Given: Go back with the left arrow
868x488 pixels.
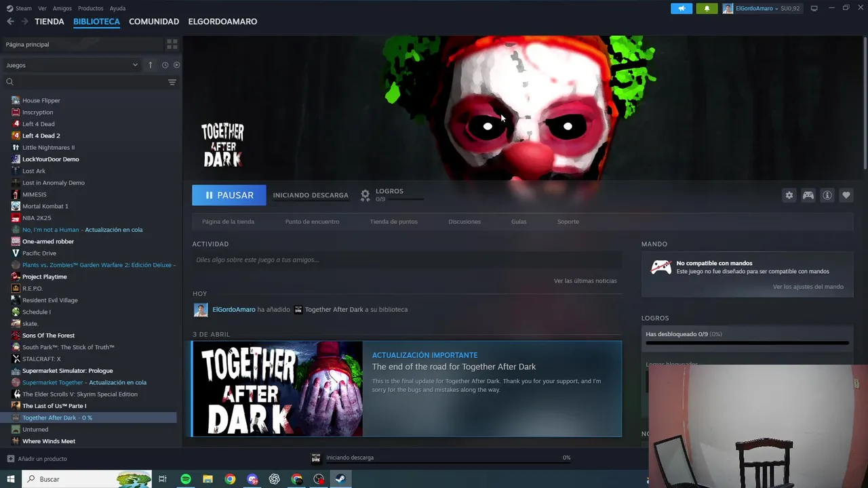Looking at the screenshot, I should click(10, 22).
